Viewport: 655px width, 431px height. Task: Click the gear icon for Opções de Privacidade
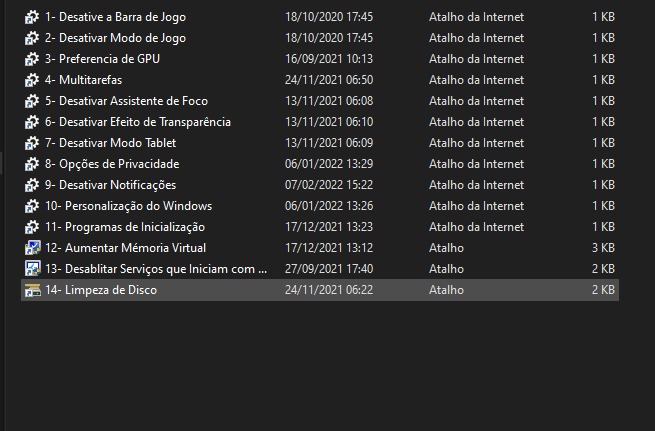pyautogui.click(x=32, y=164)
